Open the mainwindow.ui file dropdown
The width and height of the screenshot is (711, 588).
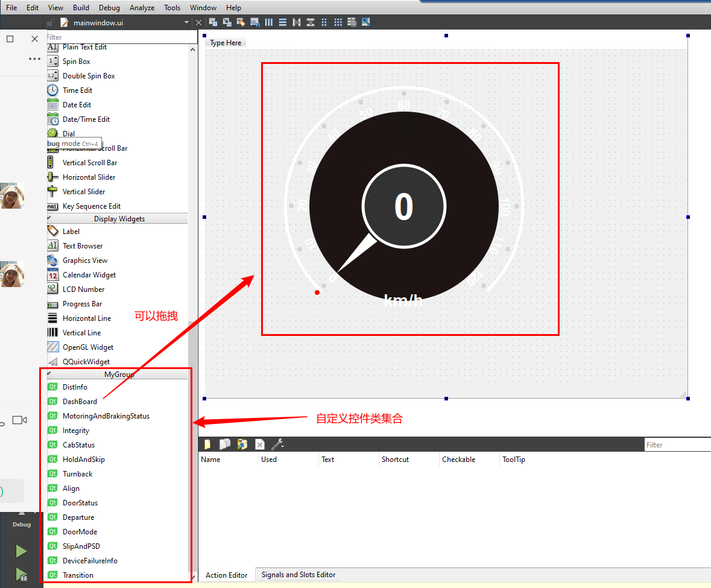point(186,22)
